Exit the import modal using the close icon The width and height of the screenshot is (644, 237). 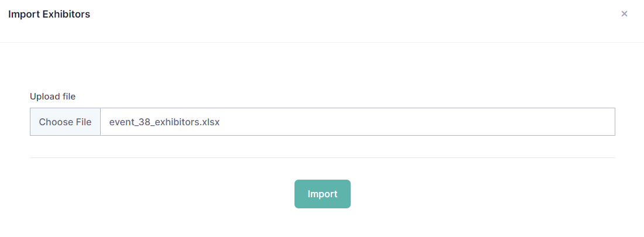(624, 14)
